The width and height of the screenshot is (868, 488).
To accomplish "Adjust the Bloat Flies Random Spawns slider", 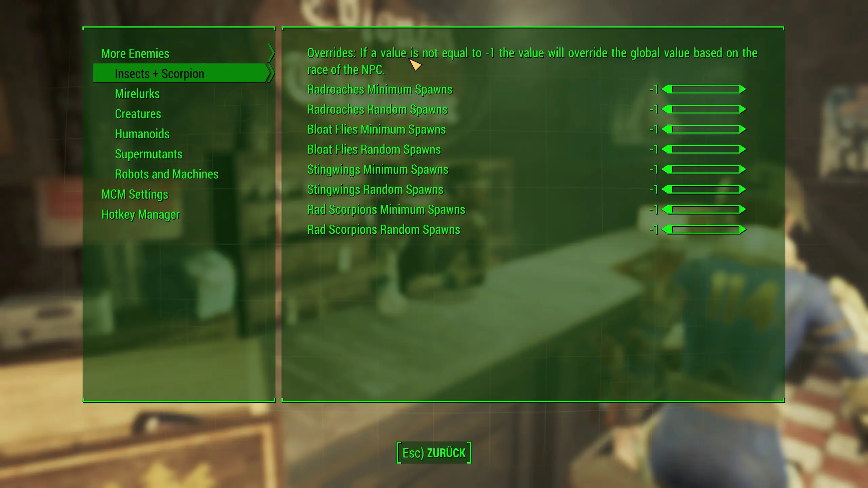I will tap(704, 149).
